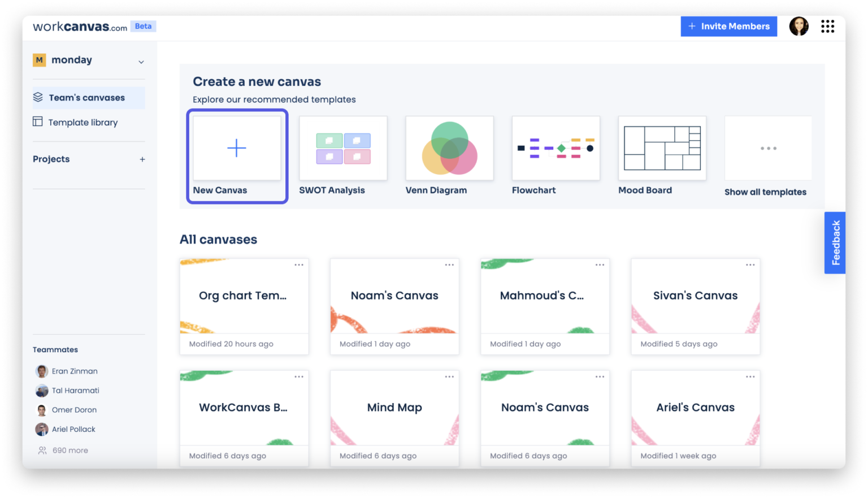Open the apps grid icon top right

point(827,27)
